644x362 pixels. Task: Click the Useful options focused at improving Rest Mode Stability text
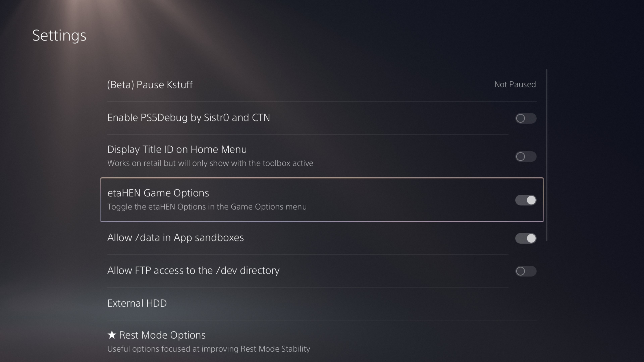point(208,349)
